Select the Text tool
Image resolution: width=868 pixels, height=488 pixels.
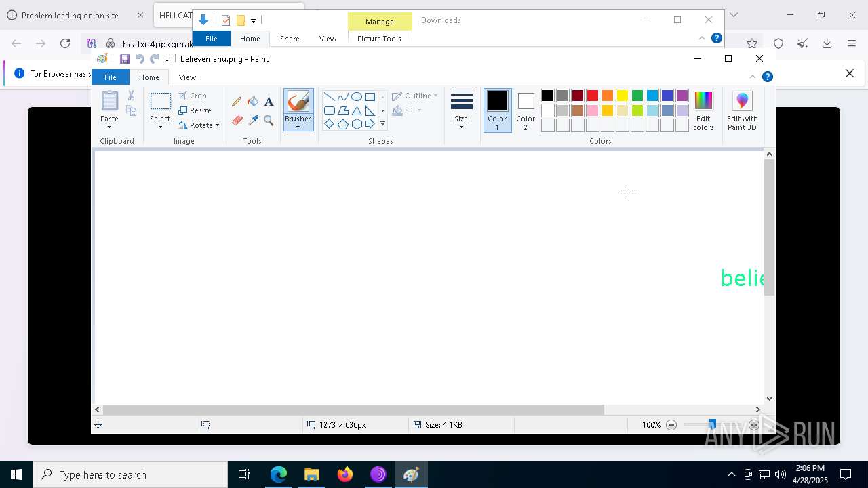click(269, 102)
